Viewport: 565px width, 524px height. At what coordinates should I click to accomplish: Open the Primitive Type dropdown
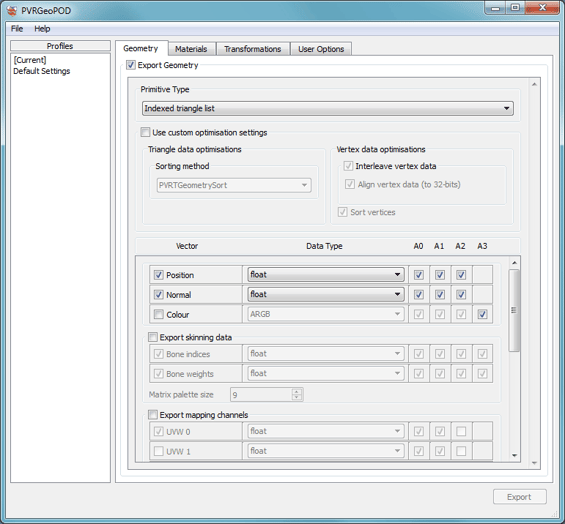pos(328,108)
